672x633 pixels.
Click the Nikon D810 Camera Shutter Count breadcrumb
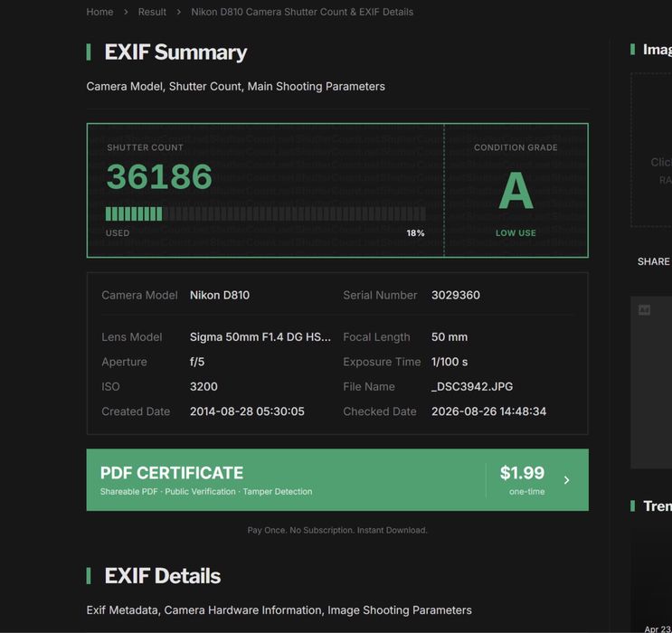pos(302,12)
